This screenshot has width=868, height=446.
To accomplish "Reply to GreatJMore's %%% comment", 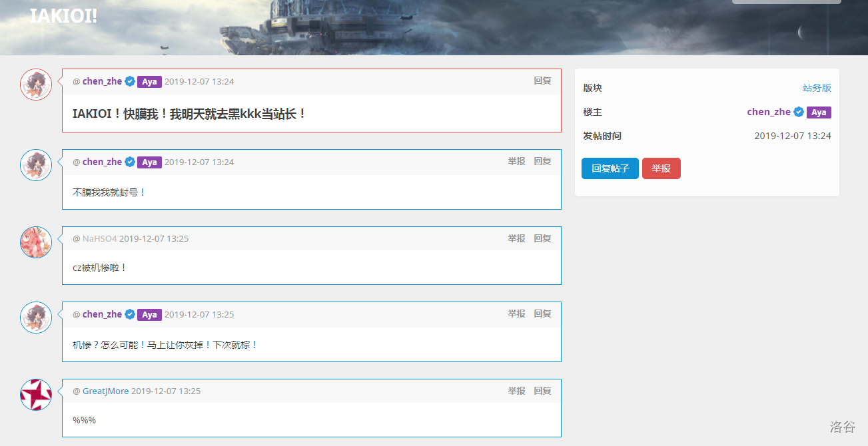I will (x=542, y=391).
